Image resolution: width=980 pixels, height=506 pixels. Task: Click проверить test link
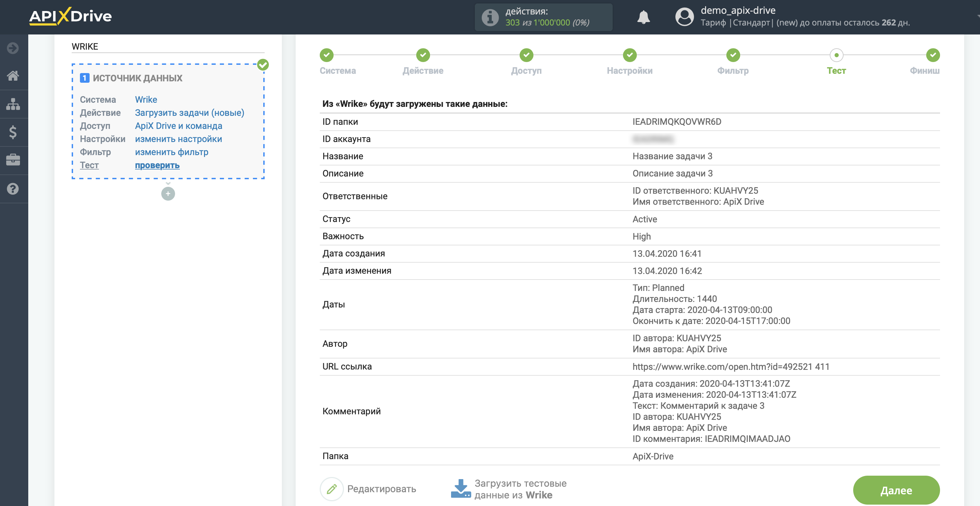click(x=157, y=165)
